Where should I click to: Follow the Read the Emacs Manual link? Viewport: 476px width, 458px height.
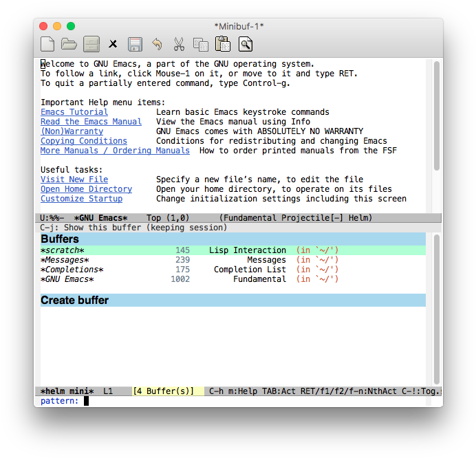pos(91,122)
